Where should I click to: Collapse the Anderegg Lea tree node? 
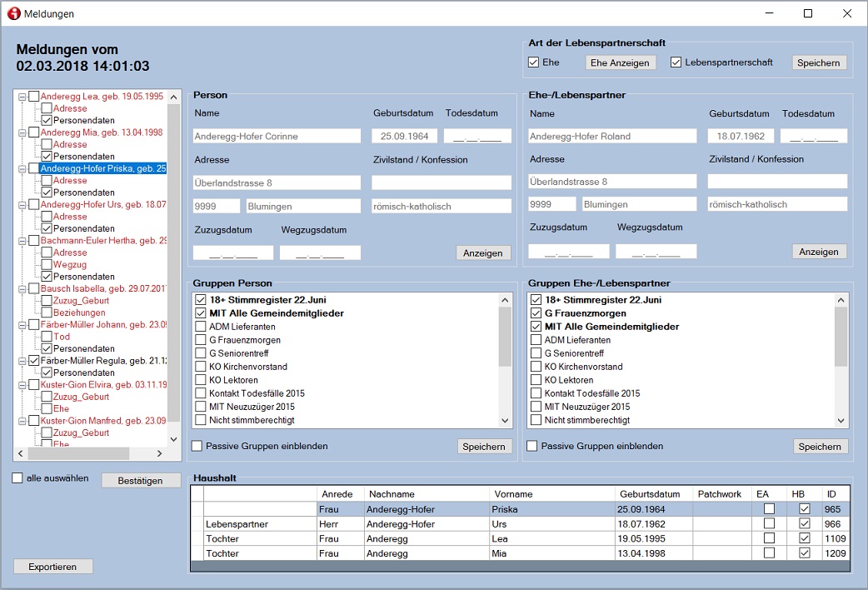pyautogui.click(x=22, y=97)
